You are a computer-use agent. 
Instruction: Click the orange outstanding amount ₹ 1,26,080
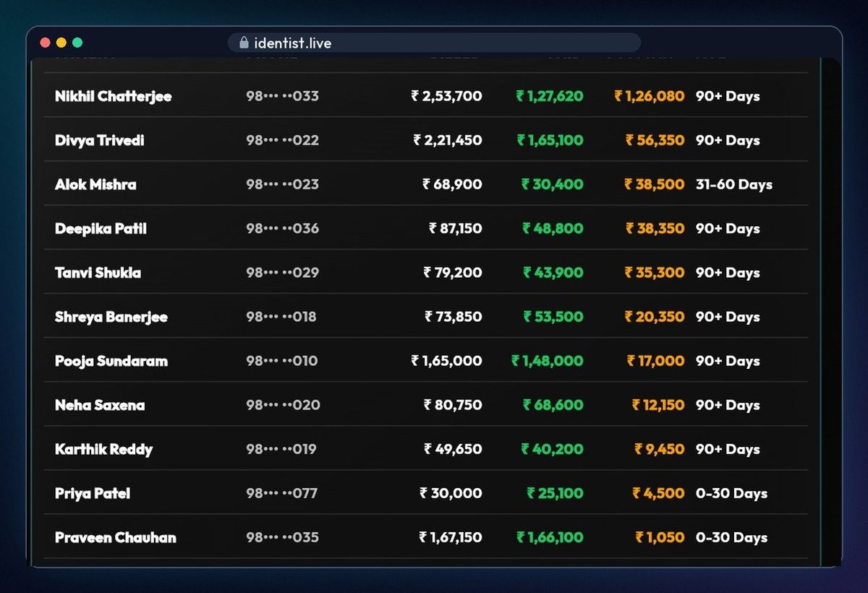pos(650,96)
